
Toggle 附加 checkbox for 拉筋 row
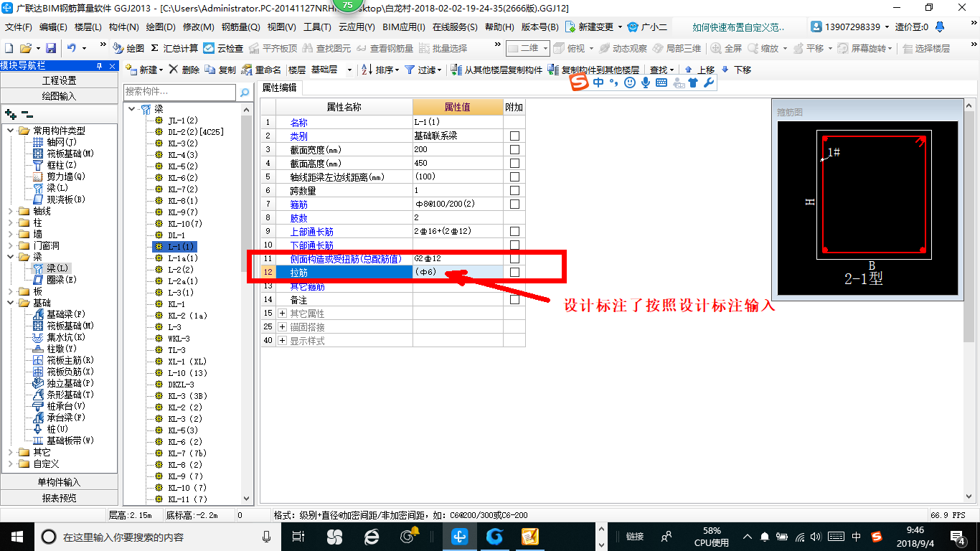coord(514,273)
